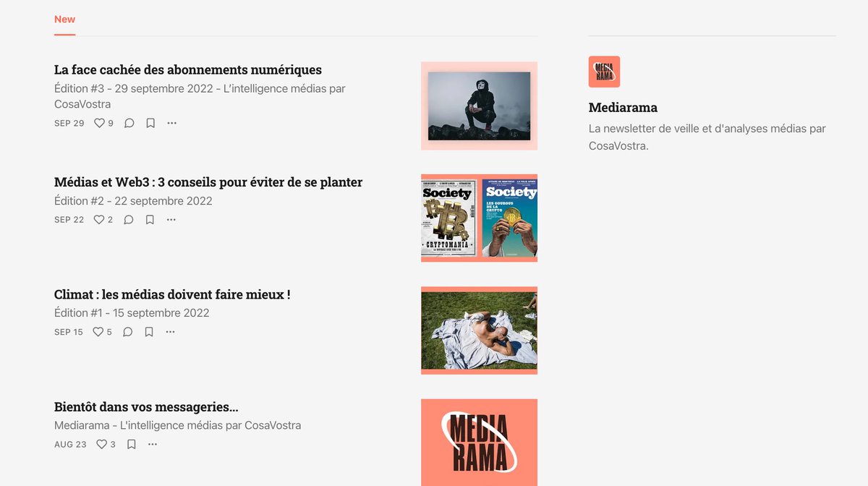Screen dimensions: 868x486
Task: Like the "La face cachée des abonnements numériques" post
Action: tap(103, 123)
